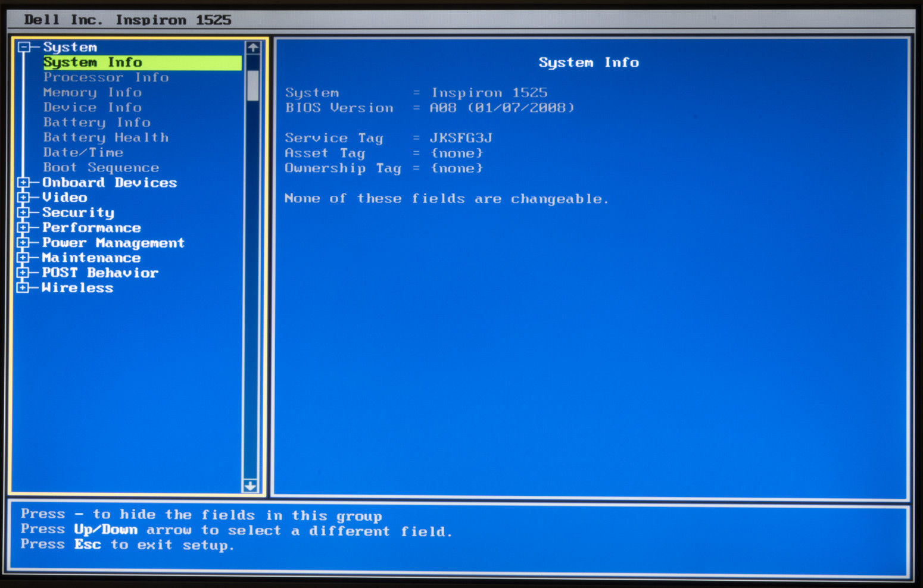The width and height of the screenshot is (923, 588).
Task: Expand the POST Behavior group
Action: click(x=23, y=272)
